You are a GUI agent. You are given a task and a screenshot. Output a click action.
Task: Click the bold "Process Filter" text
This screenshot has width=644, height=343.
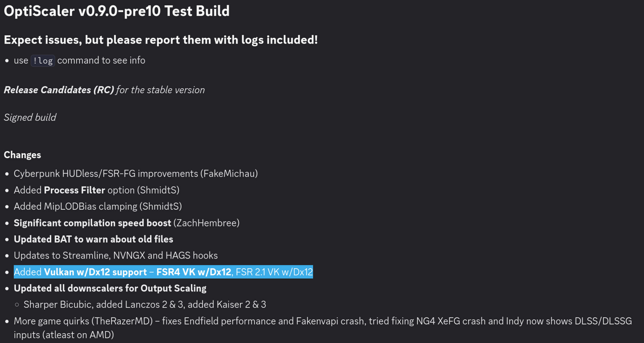tap(74, 190)
